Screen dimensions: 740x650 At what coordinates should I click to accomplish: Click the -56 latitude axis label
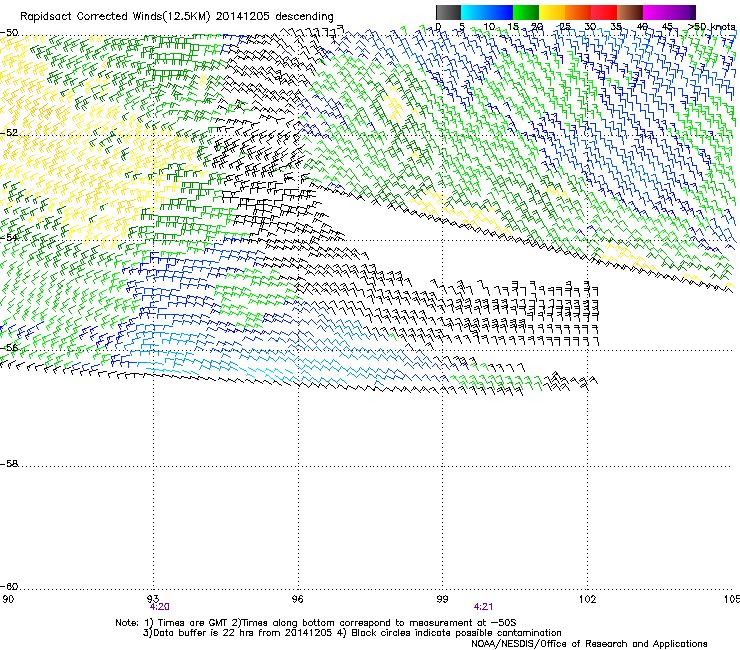[9, 347]
